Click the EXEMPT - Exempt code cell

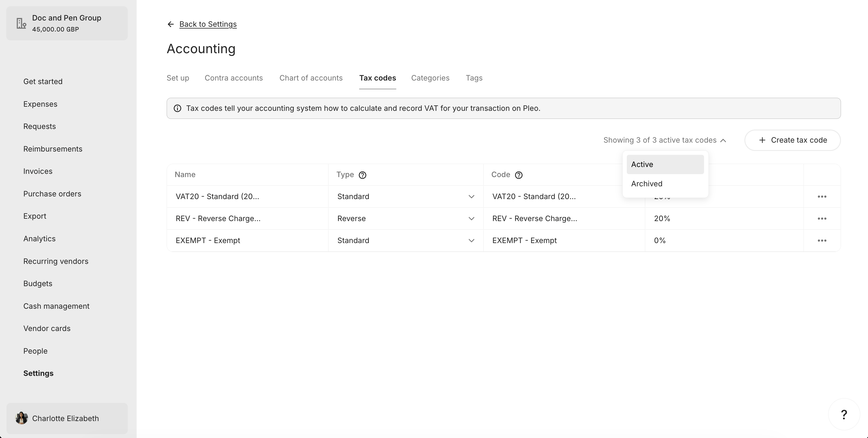click(x=564, y=240)
